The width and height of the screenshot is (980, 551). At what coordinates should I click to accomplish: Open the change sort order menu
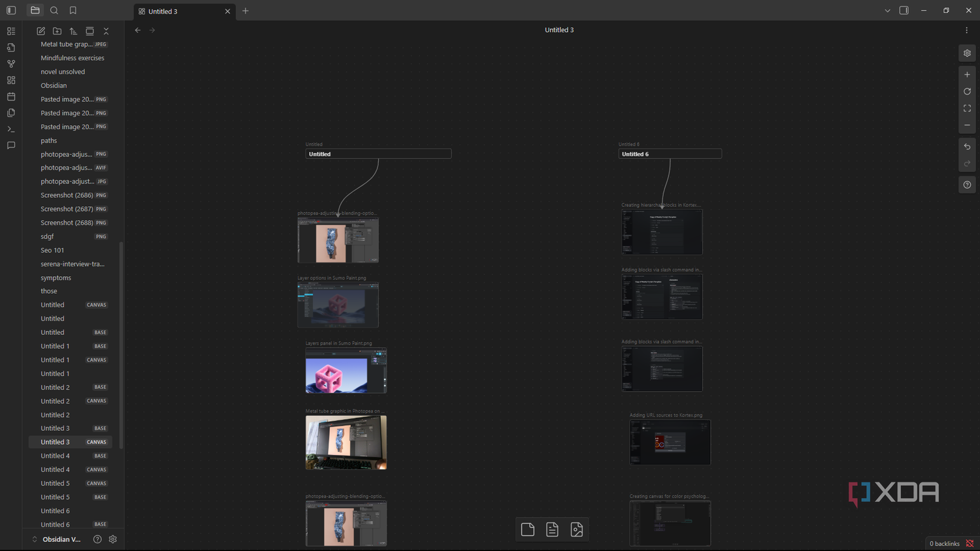(74, 31)
